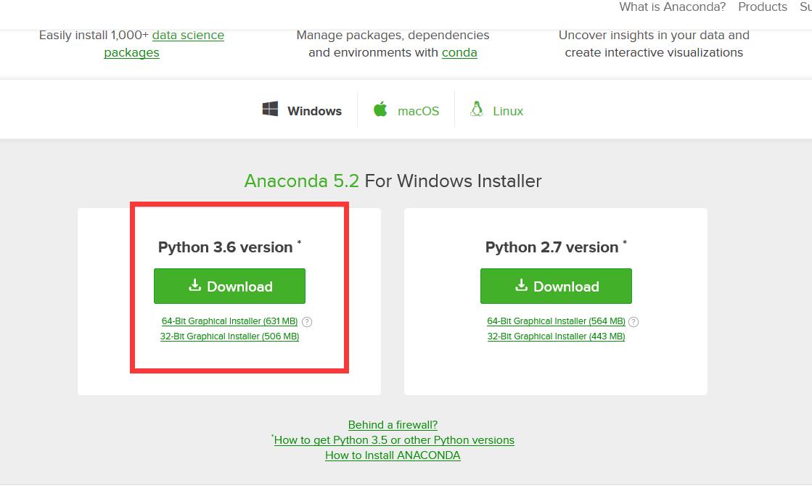The width and height of the screenshot is (812, 504).
Task: Switch to the macOS tab
Action: coord(406,111)
